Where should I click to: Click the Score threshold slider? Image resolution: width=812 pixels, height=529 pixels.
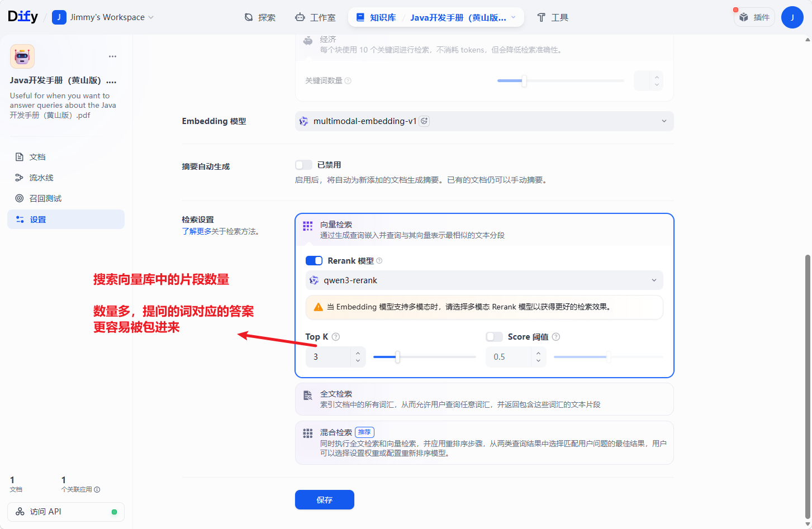click(609, 357)
